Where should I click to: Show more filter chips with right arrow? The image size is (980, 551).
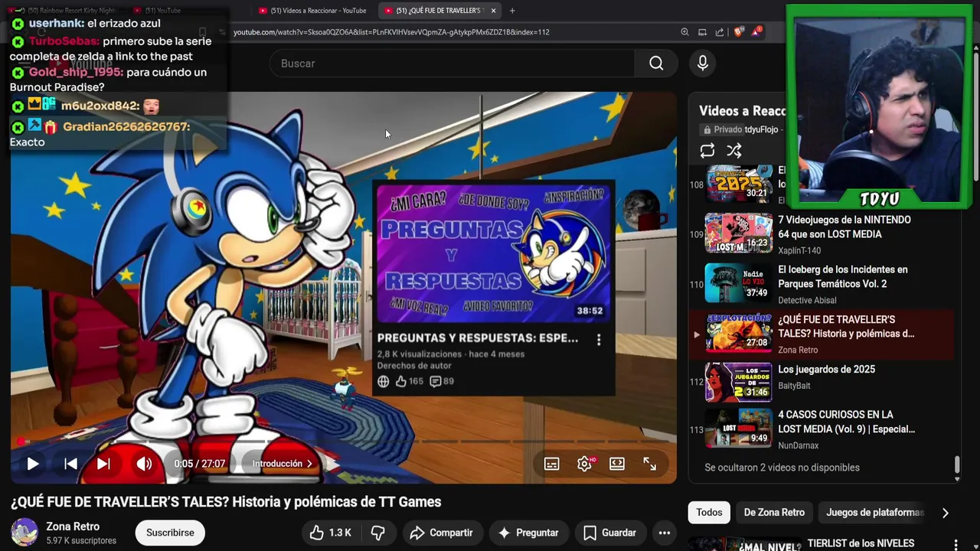pos(945,513)
